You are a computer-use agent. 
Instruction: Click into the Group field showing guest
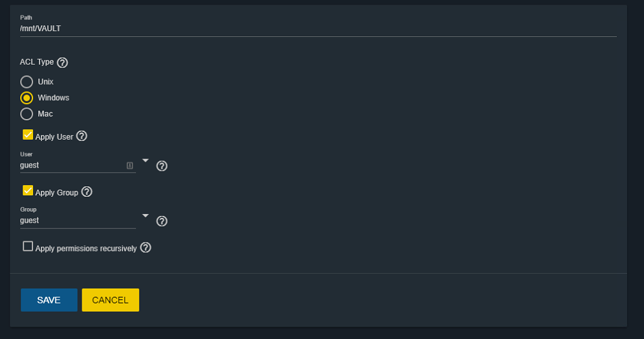[78, 221]
